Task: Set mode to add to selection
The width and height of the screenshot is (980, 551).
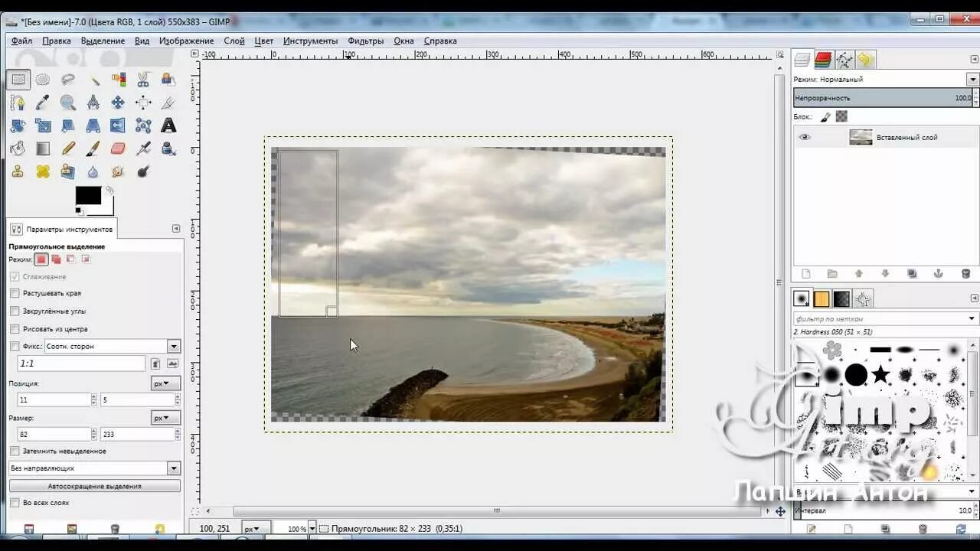Action: 56,259
